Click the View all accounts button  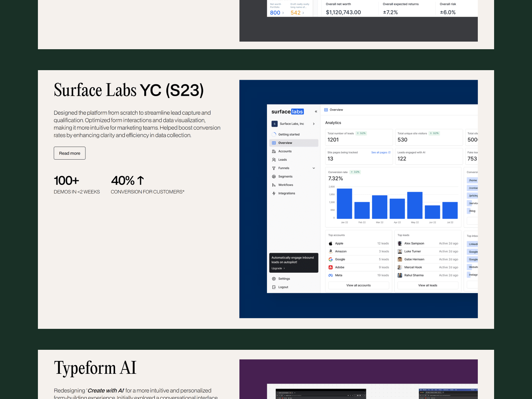pos(358,285)
